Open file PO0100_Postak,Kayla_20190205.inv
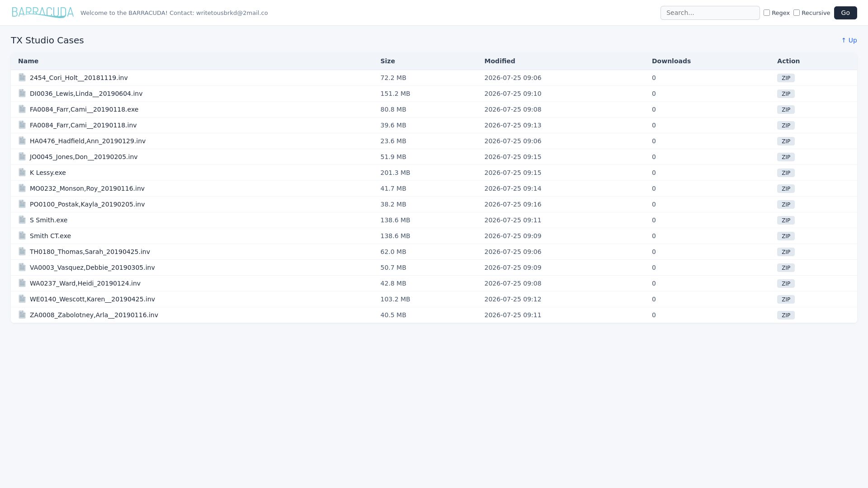This screenshot has width=868, height=488. pos(87,204)
